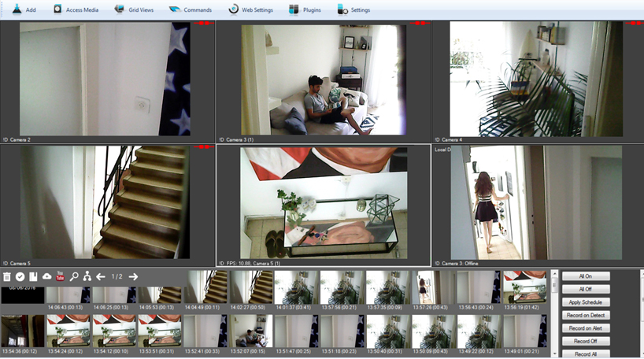Click the Camera 3 (1) recording indicator
The image size is (644, 359).
(420, 24)
